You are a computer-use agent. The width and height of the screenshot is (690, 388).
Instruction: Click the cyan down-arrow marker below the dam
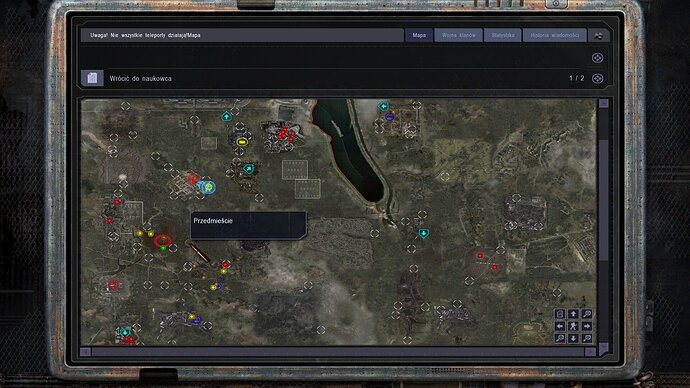[423, 233]
